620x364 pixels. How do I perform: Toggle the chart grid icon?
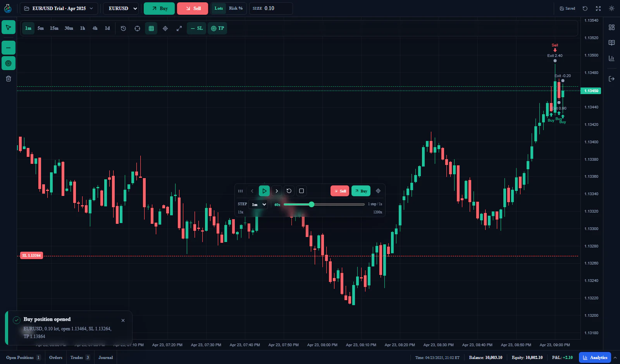click(x=151, y=28)
